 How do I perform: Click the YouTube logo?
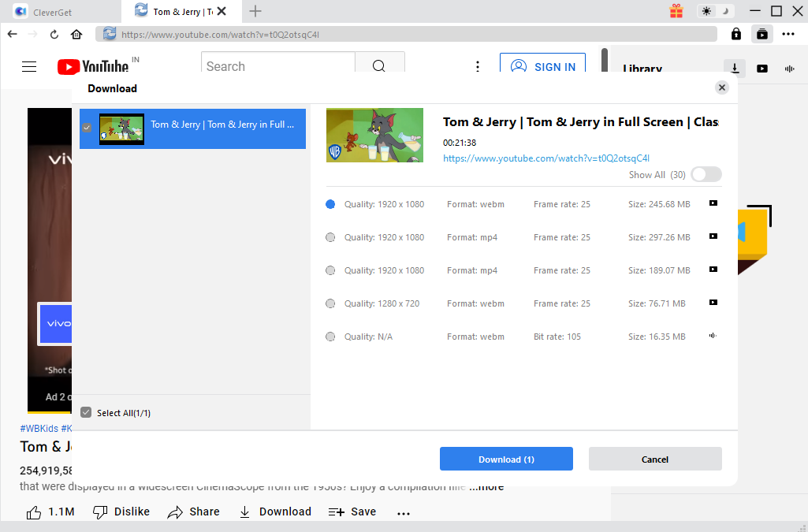[93, 66]
